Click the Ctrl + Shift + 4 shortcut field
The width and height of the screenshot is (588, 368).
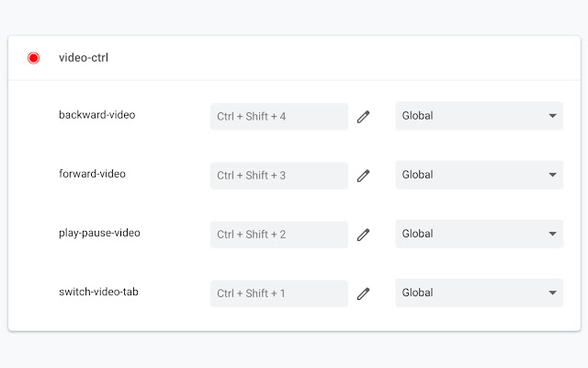[278, 117]
